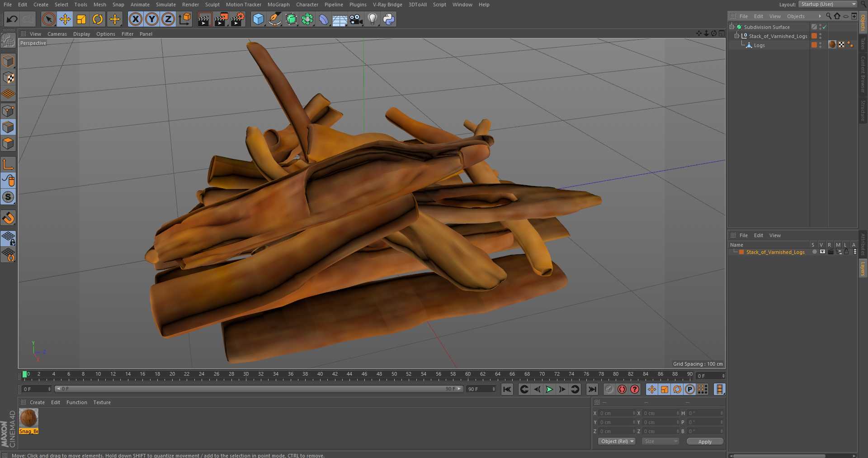Image resolution: width=868 pixels, height=458 pixels.
Task: Select the Rotate tool
Action: pos(98,19)
